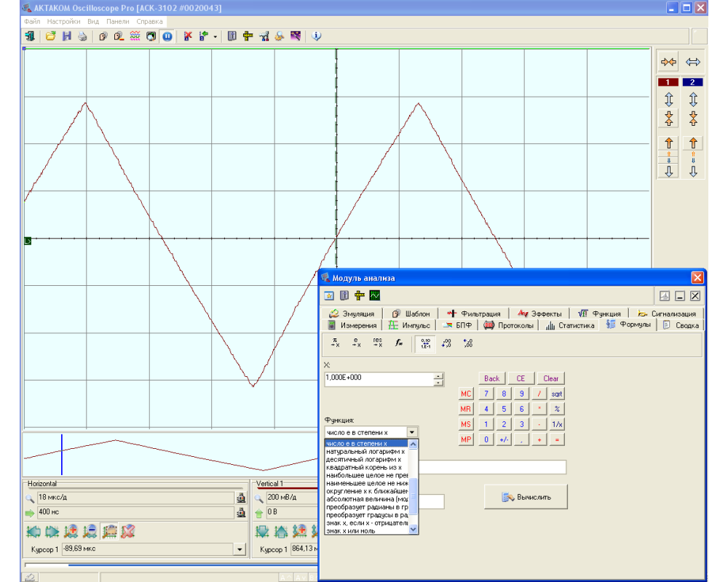Click the pause acquisition toolbar button

coord(167,36)
